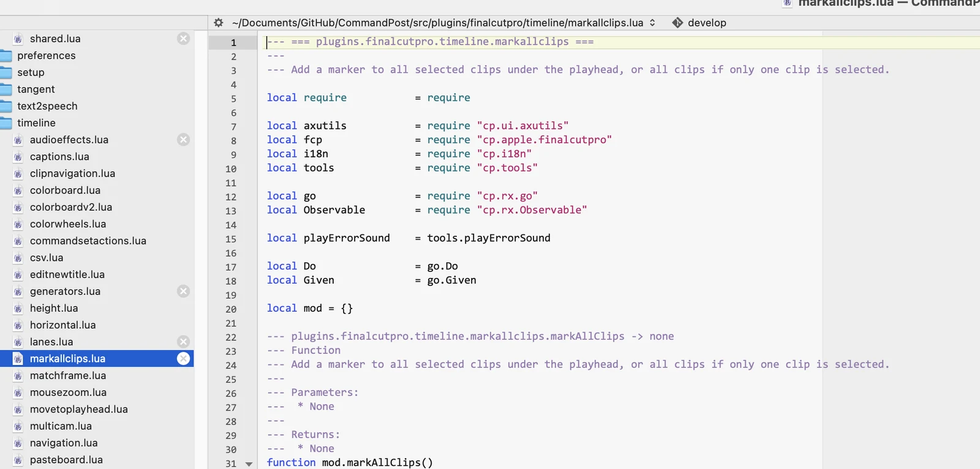Image resolution: width=980 pixels, height=469 pixels.
Task: Close lanes.lua with its x icon
Action: 183,342
